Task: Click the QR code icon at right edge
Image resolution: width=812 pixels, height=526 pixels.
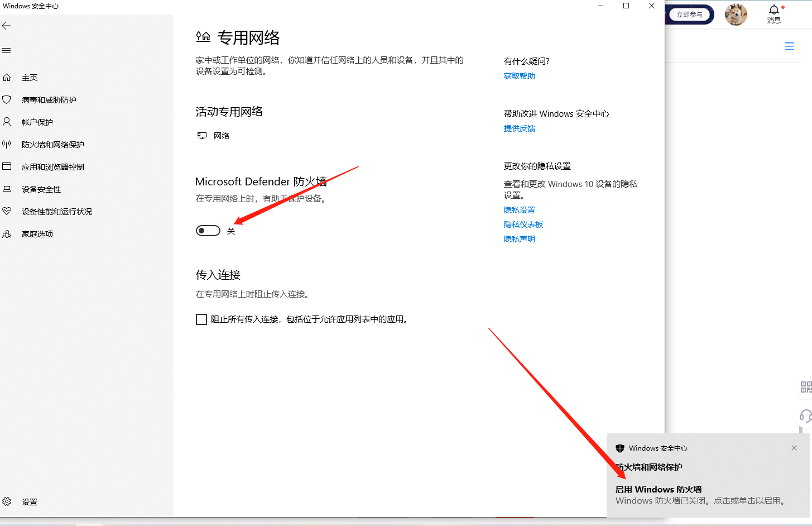Action: pos(806,387)
